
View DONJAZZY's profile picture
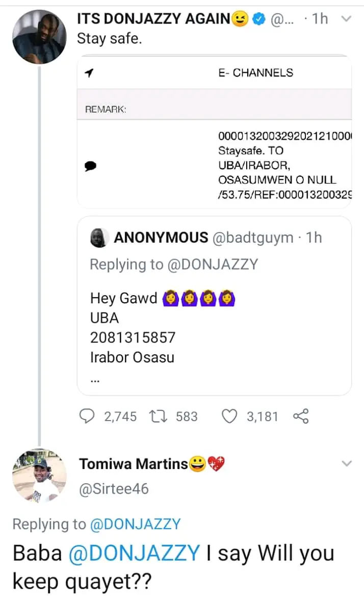(39, 38)
